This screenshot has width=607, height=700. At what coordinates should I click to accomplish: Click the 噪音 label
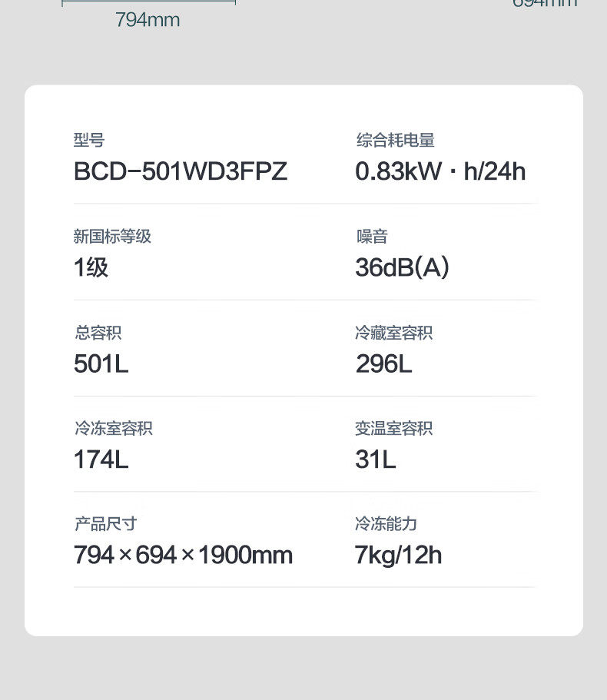pyautogui.click(x=372, y=236)
